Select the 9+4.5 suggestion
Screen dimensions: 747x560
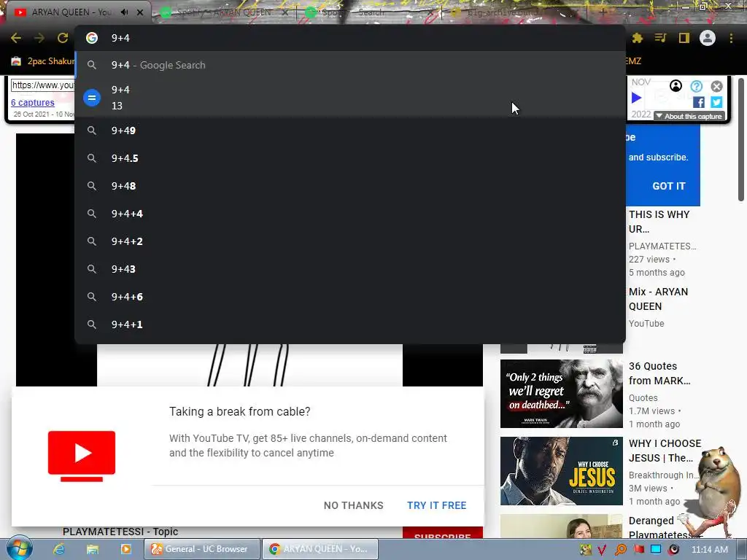pyautogui.click(x=350, y=158)
